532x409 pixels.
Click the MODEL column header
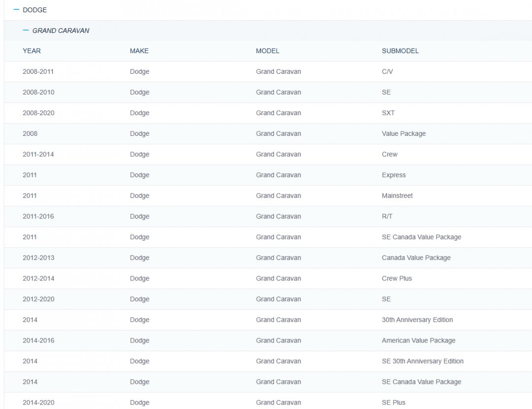point(267,51)
